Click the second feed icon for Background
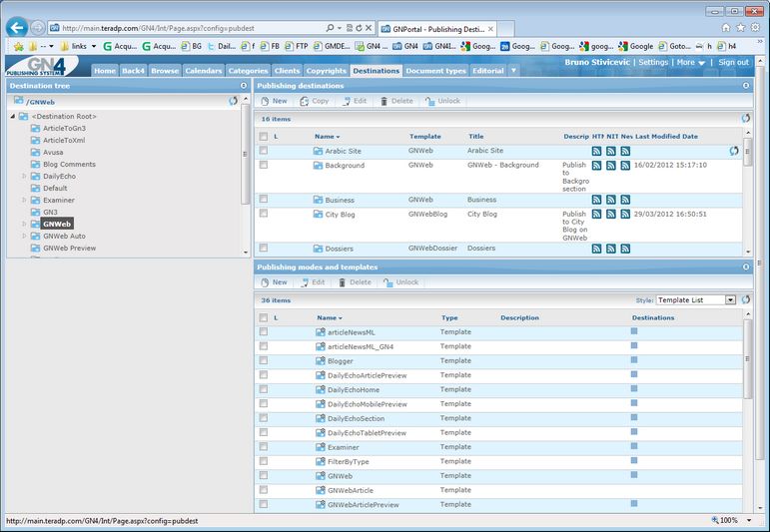Image resolution: width=770 pixels, height=532 pixels. pyautogui.click(x=611, y=166)
